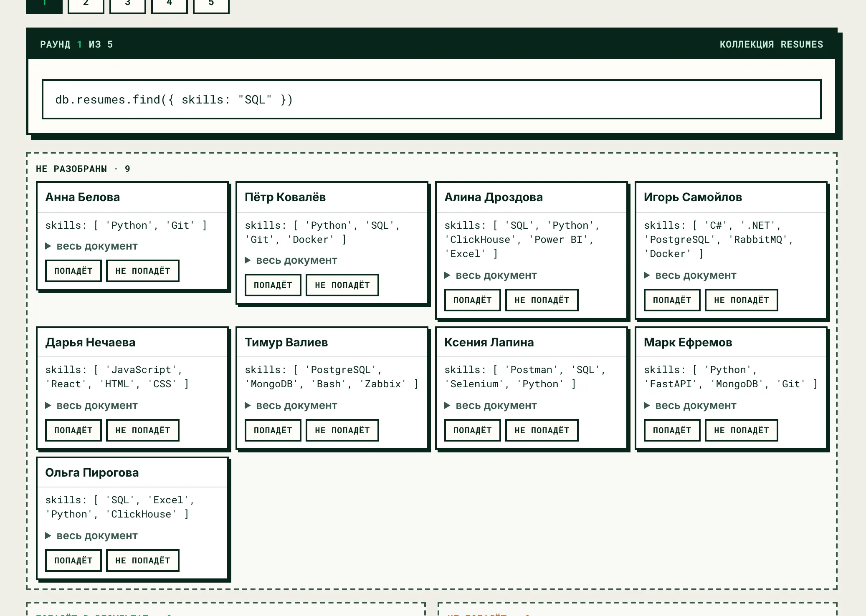Mark Марк Ефремов as 'Не попадёт'
866x616 pixels.
click(742, 430)
